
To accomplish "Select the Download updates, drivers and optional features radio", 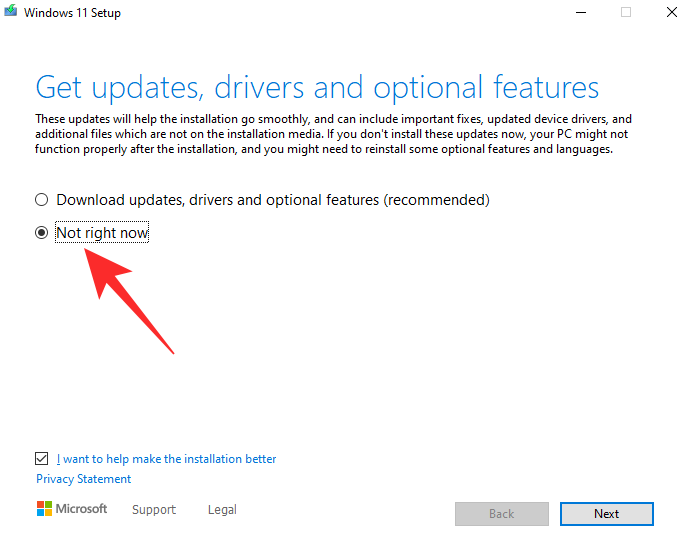I will (42, 200).
